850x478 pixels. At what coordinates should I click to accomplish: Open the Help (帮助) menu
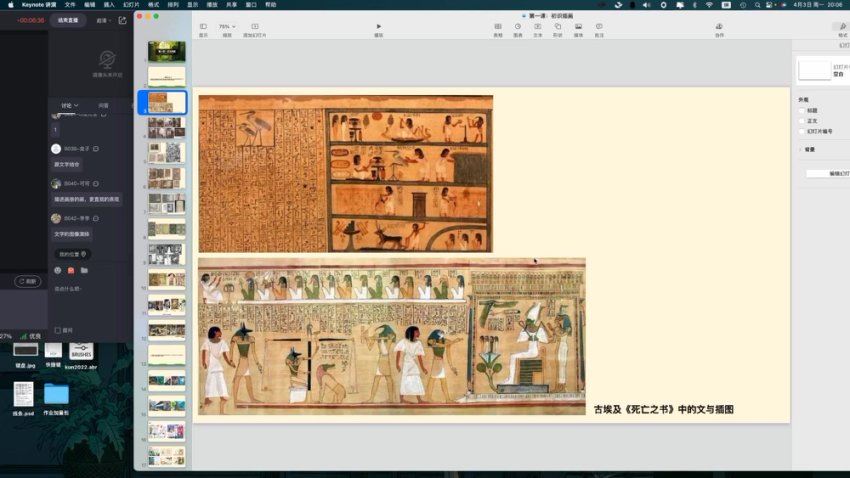click(271, 4)
